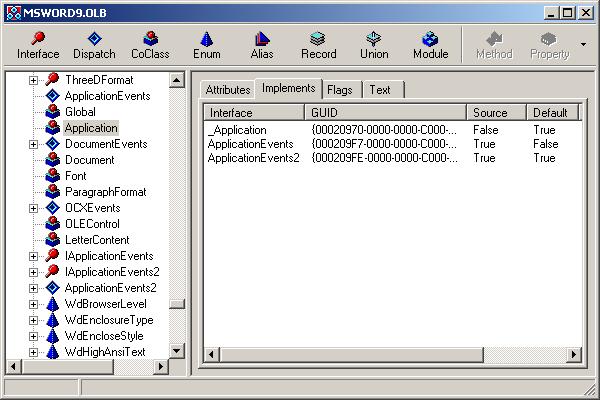Viewport: 600px width, 400px height.
Task: Click the IApplicationEvents2 interface icon
Action: coord(52,272)
